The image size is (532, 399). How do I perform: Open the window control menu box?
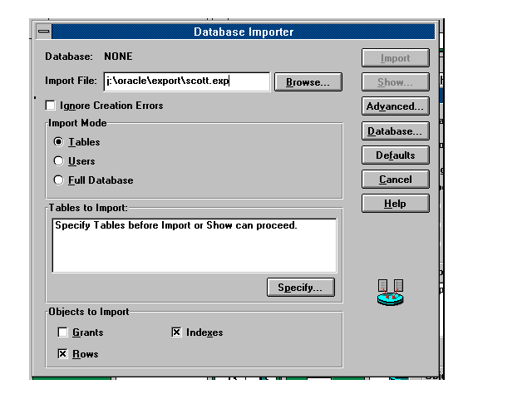click(43, 32)
